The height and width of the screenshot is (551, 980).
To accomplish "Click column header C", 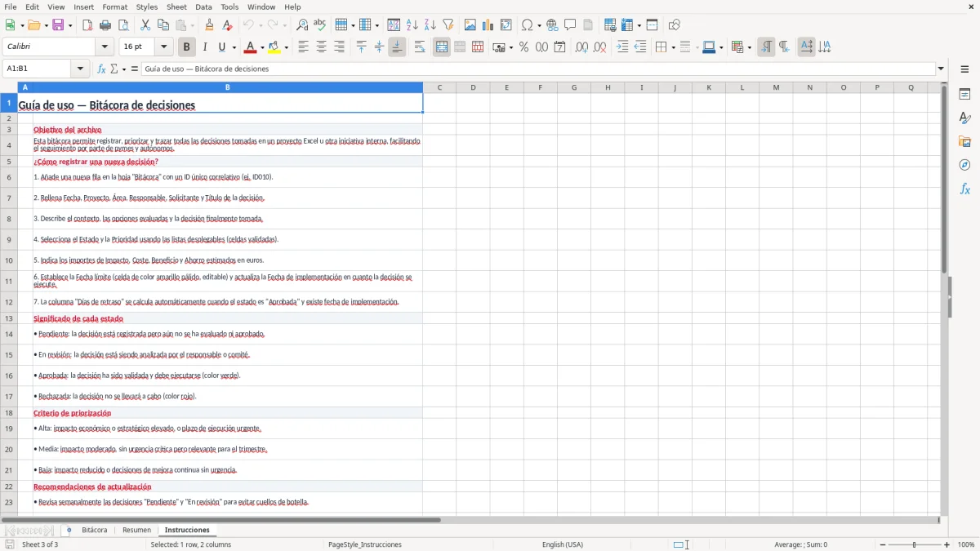I will [439, 87].
